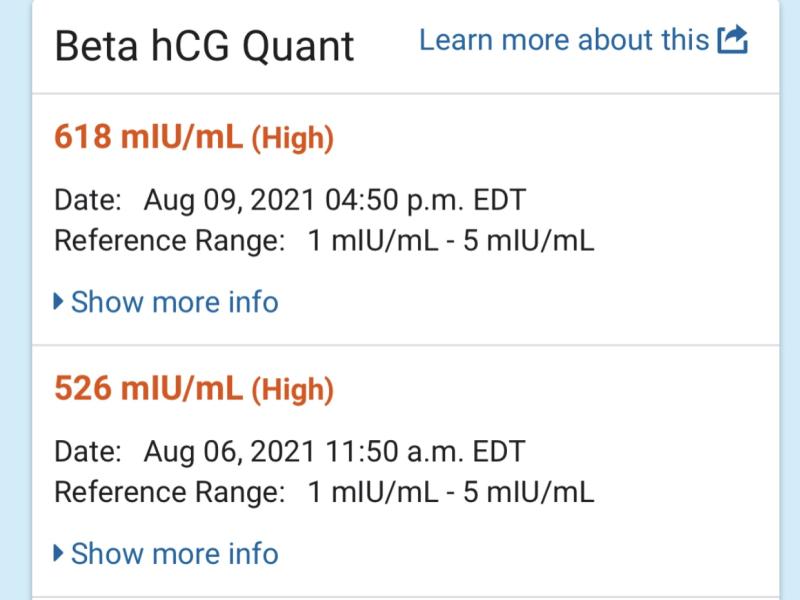Select the 526 mIU/mL result value
The image size is (800, 600).
click(148, 389)
